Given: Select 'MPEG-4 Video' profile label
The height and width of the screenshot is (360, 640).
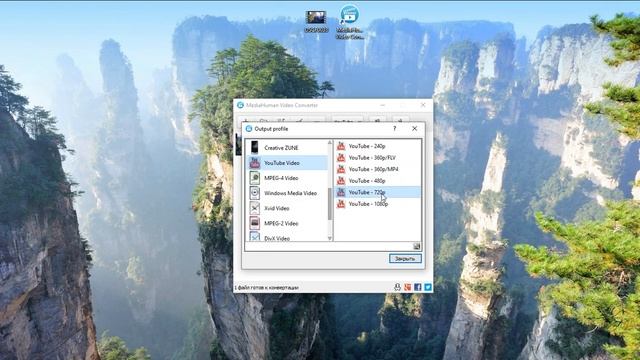Looking at the screenshot, I should point(281,178).
